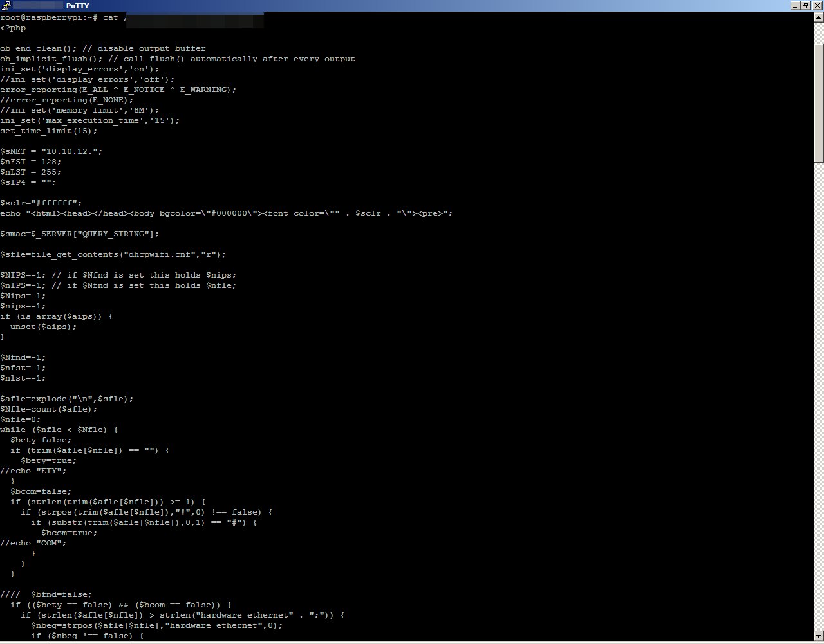This screenshot has height=644, width=824.
Task: Click the ob_implicit_flush() line
Action: tap(178, 59)
